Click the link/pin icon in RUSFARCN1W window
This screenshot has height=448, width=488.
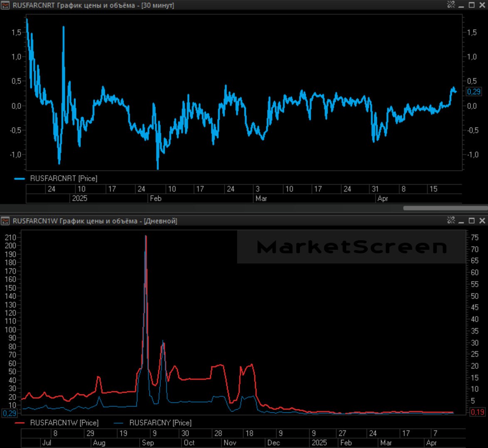pyautogui.click(x=451, y=220)
